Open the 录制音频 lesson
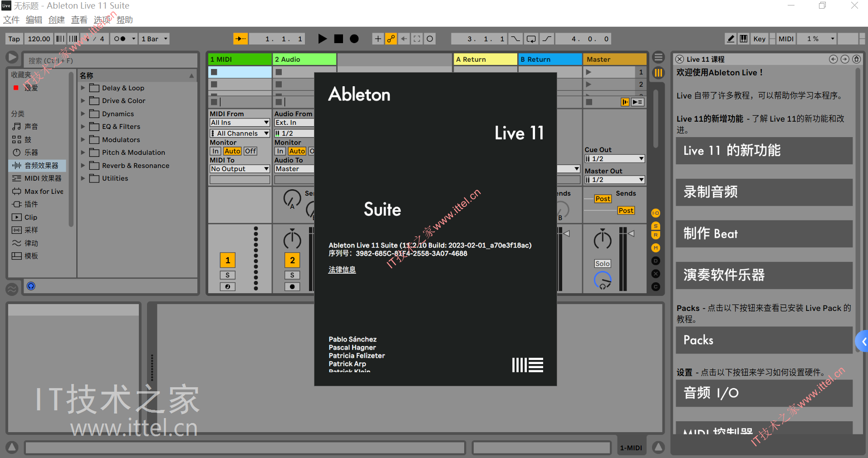Viewport: 868px width, 458px height. pyautogui.click(x=764, y=192)
